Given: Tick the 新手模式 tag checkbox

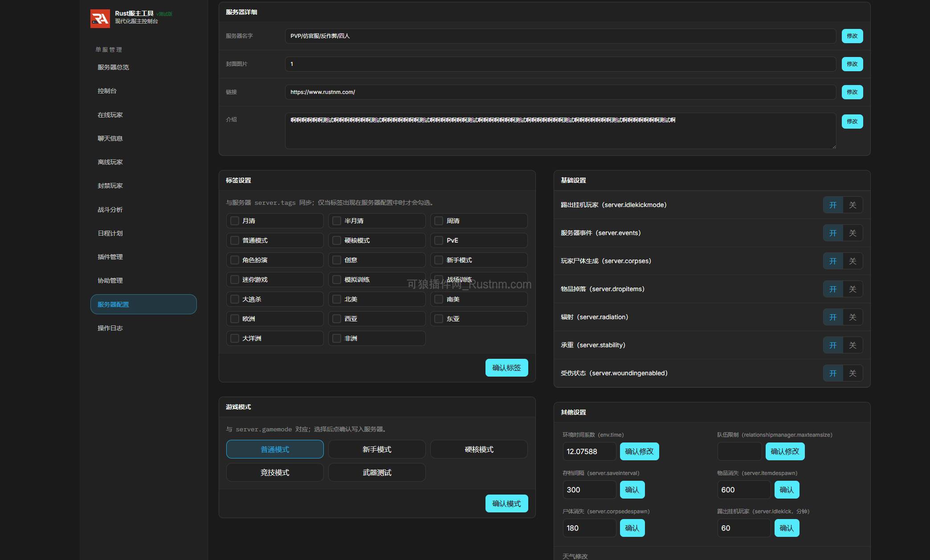Looking at the screenshot, I should tap(439, 260).
